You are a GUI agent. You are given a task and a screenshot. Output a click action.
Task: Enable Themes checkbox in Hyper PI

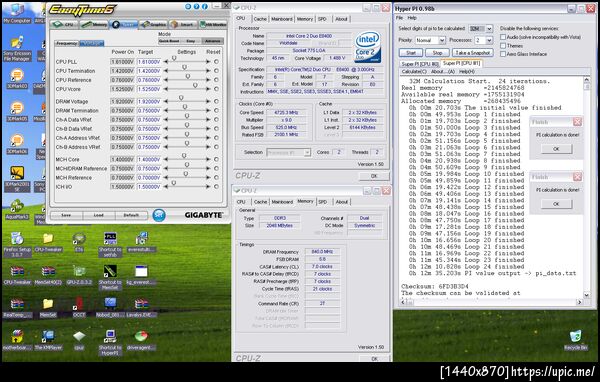tap(503, 46)
